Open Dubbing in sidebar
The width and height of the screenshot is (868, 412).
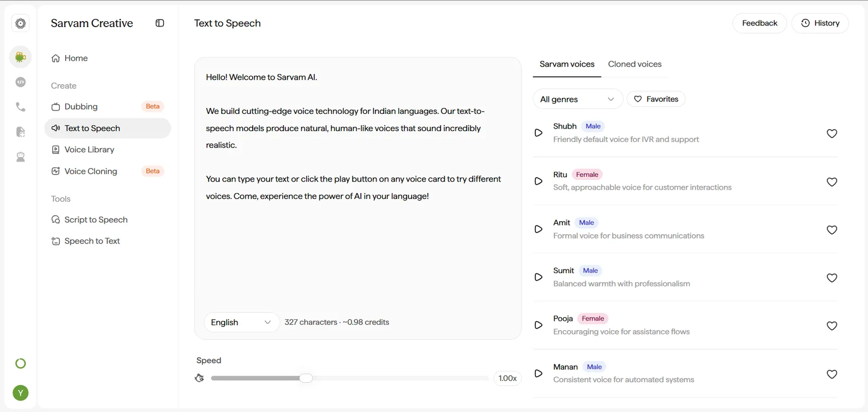[107, 107]
